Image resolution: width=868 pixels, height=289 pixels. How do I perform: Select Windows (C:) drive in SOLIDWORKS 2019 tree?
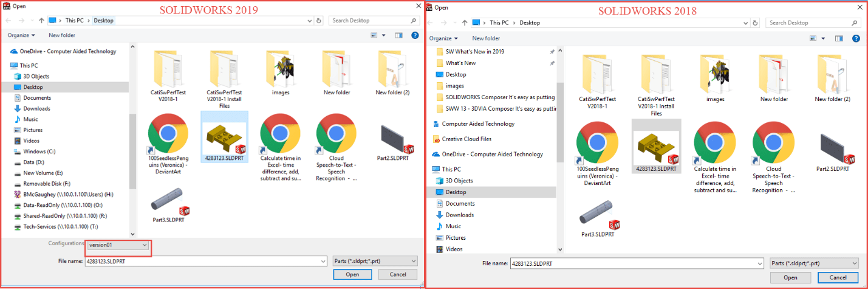pos(39,151)
